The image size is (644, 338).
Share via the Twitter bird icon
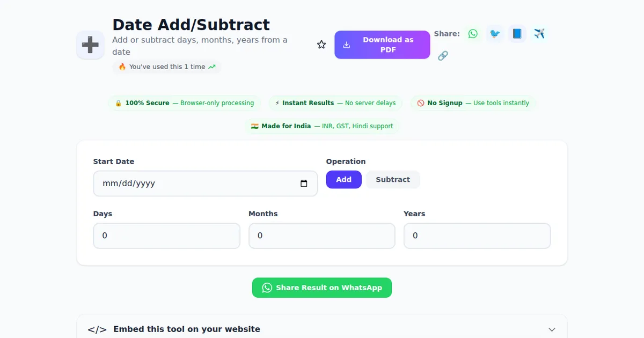[495, 34]
